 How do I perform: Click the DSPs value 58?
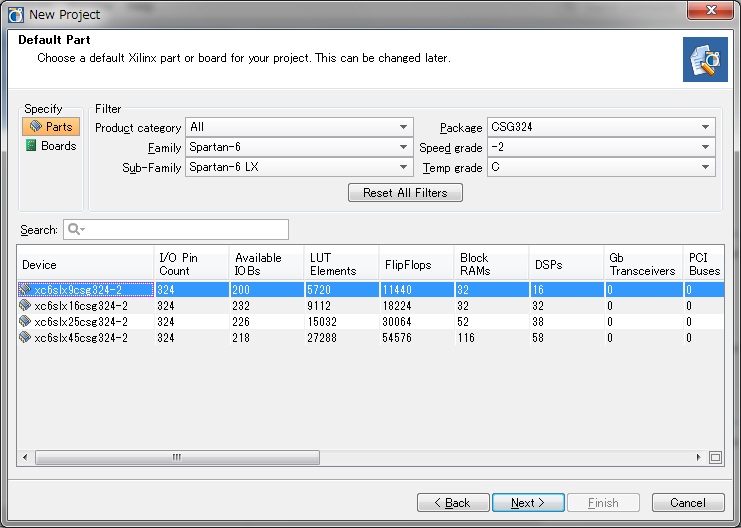[x=538, y=338]
